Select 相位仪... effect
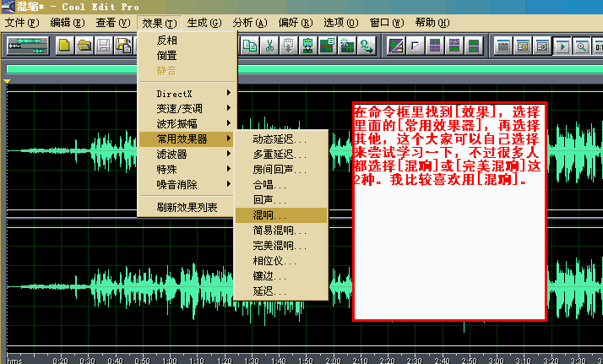This screenshot has height=364, width=603. [x=281, y=261]
